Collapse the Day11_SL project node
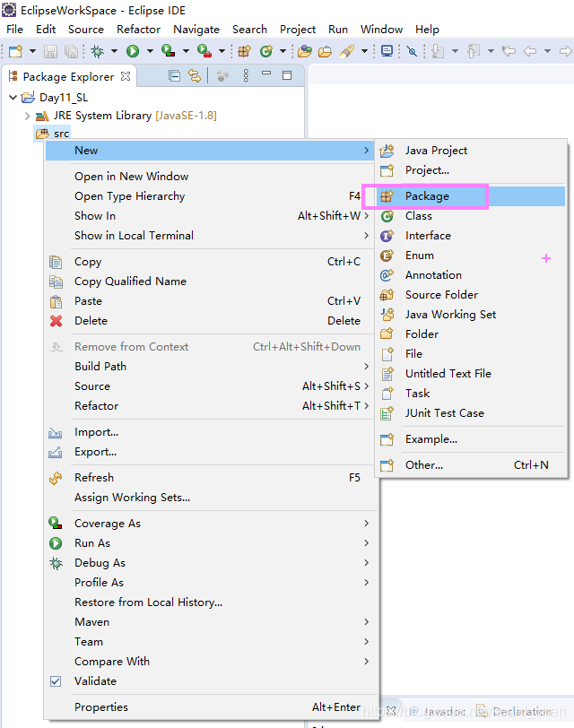Image resolution: width=574 pixels, height=728 pixels. click(x=13, y=97)
